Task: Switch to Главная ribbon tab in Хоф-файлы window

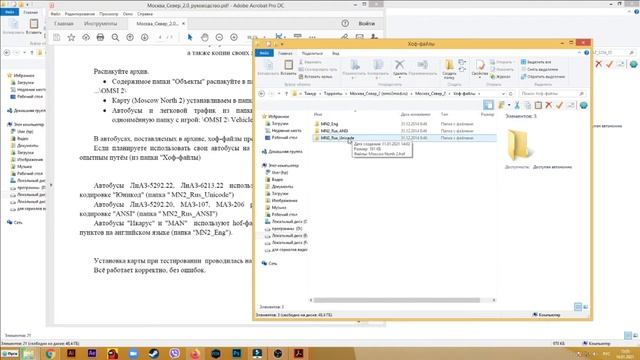Action: pyautogui.click(x=285, y=53)
